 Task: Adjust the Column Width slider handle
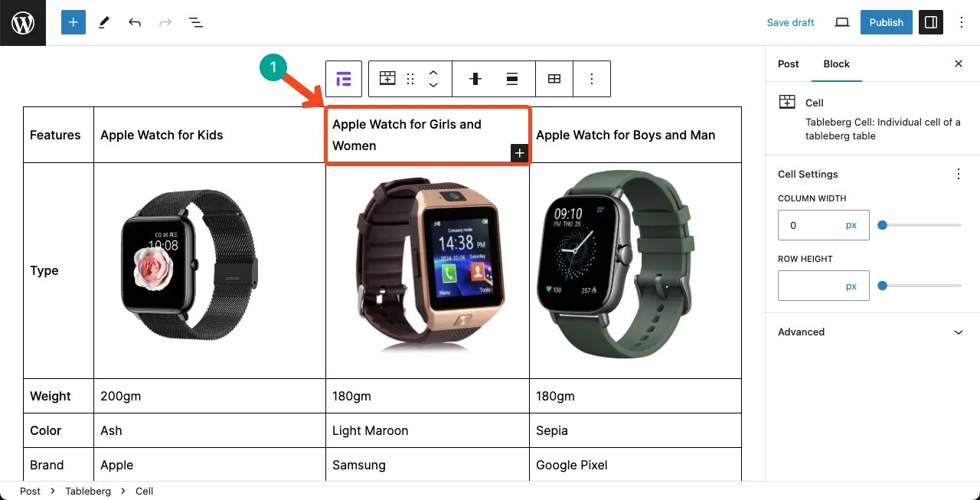pyautogui.click(x=883, y=225)
